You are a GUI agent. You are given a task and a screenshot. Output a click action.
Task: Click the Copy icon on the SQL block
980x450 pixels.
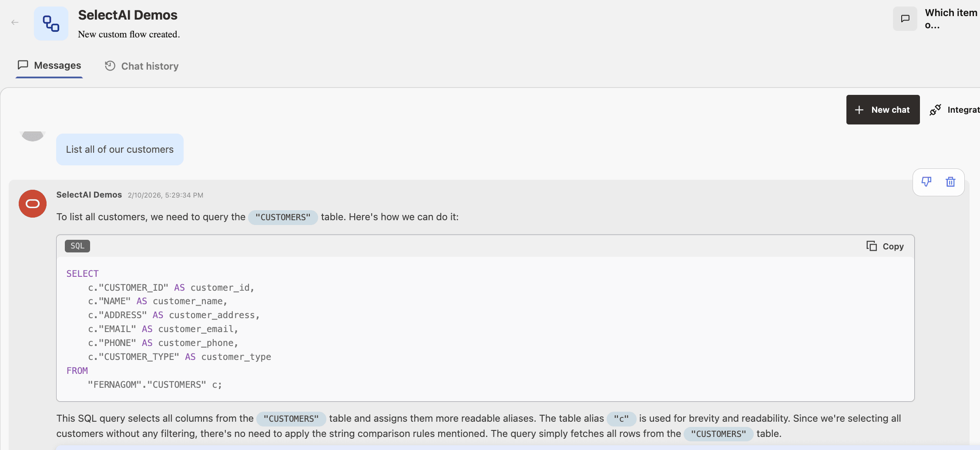[871, 246]
